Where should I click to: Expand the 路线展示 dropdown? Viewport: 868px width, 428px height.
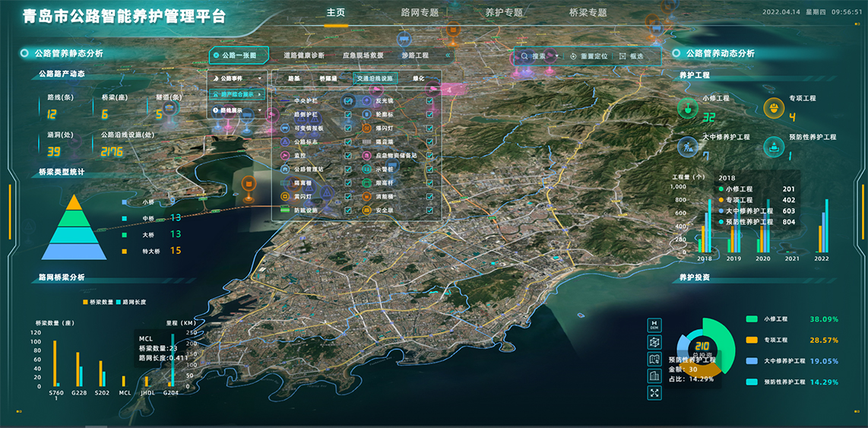(259, 110)
